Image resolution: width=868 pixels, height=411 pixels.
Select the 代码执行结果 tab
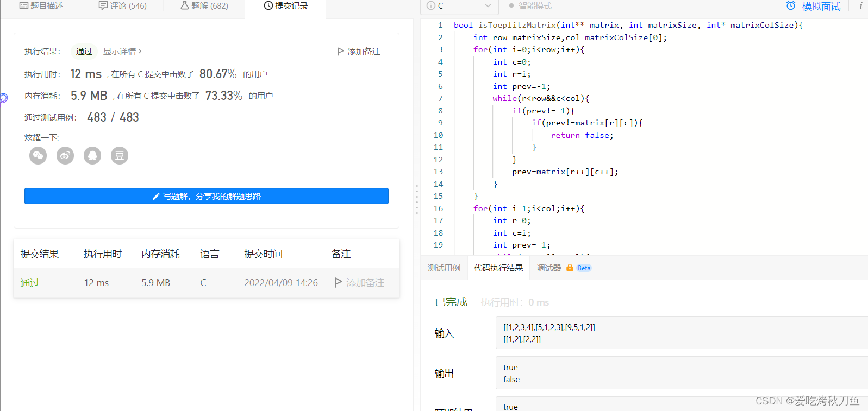(x=498, y=268)
